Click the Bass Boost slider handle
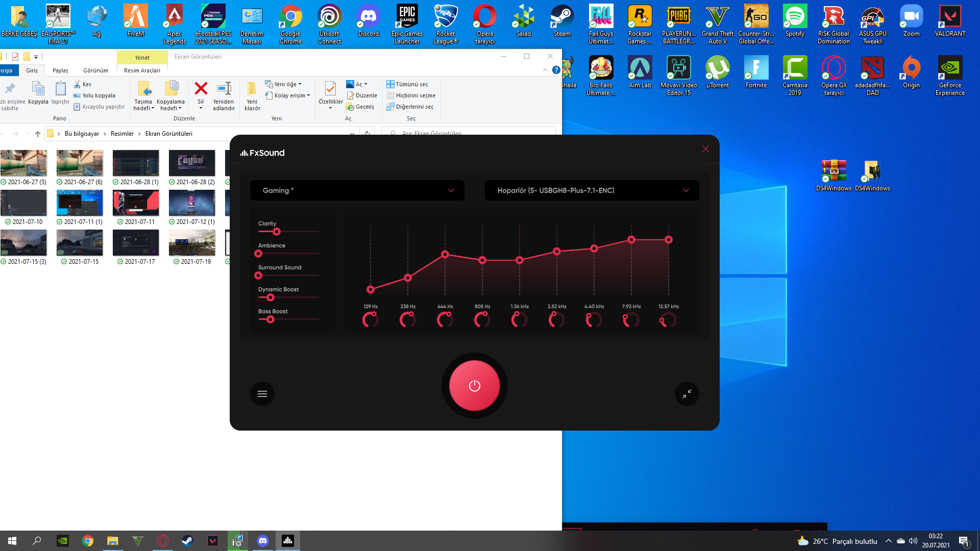Screen dimensions: 980x551 [x=271, y=319]
